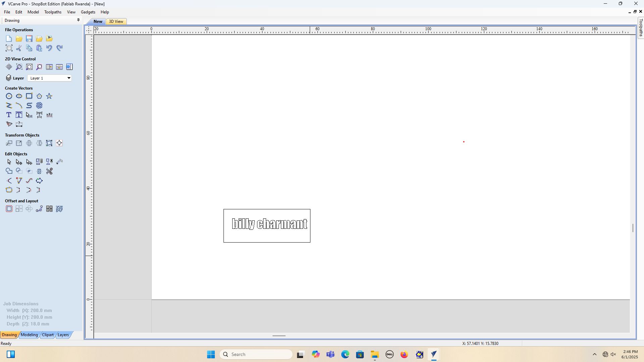Image resolution: width=644 pixels, height=362 pixels.
Task: Draw Ellipse tool
Action: [19, 96]
